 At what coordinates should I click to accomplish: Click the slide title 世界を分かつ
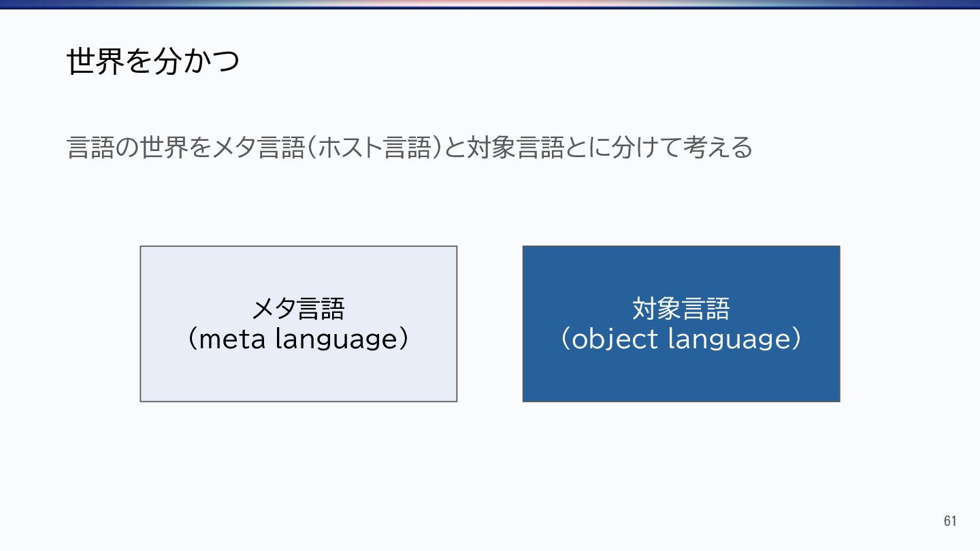click(x=153, y=62)
